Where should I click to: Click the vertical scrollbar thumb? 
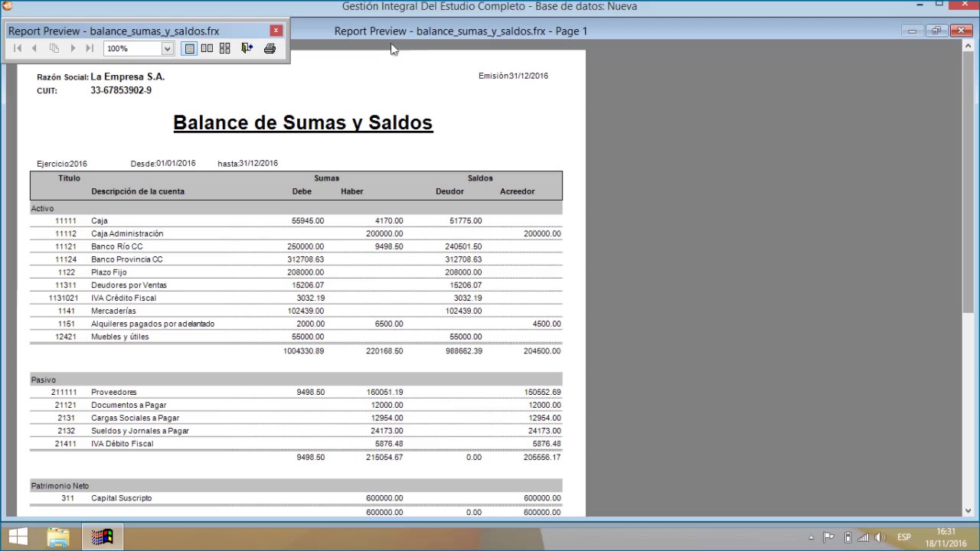(968, 181)
